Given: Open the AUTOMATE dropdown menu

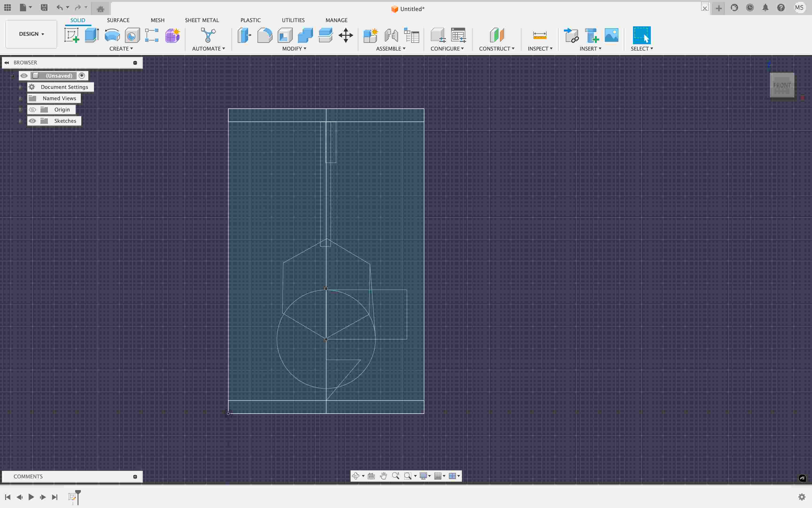Looking at the screenshot, I should (x=208, y=49).
